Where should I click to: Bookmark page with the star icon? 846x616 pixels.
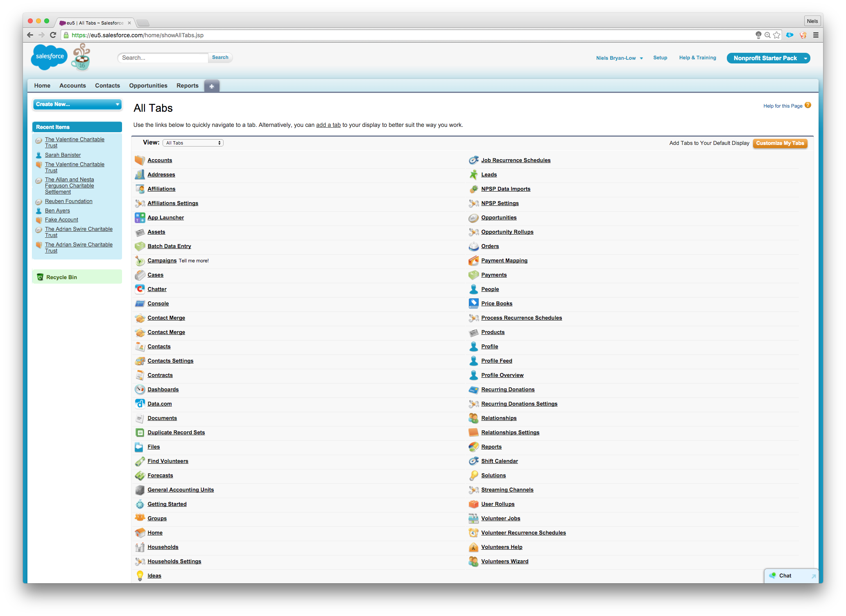777,35
